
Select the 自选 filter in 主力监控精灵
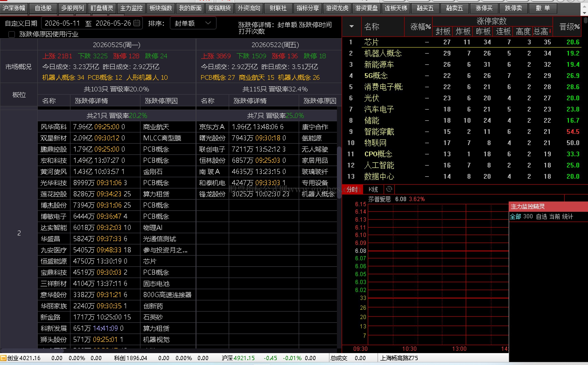(x=541, y=216)
